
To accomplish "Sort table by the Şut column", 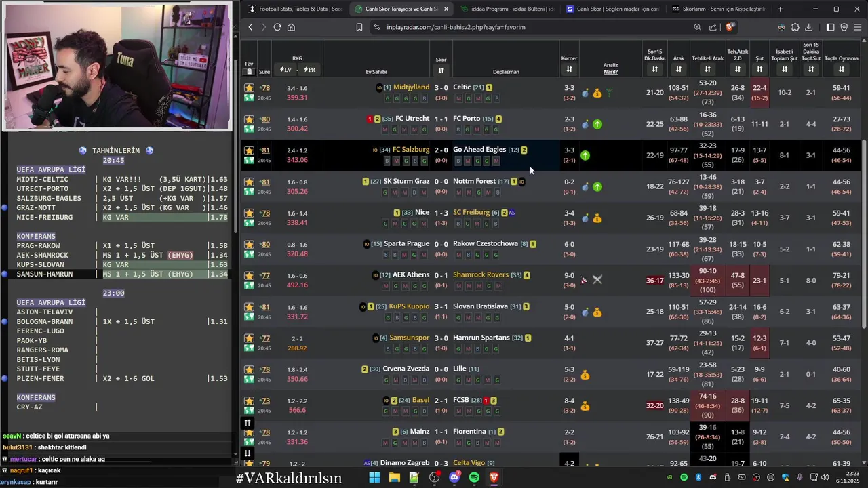I will (759, 69).
